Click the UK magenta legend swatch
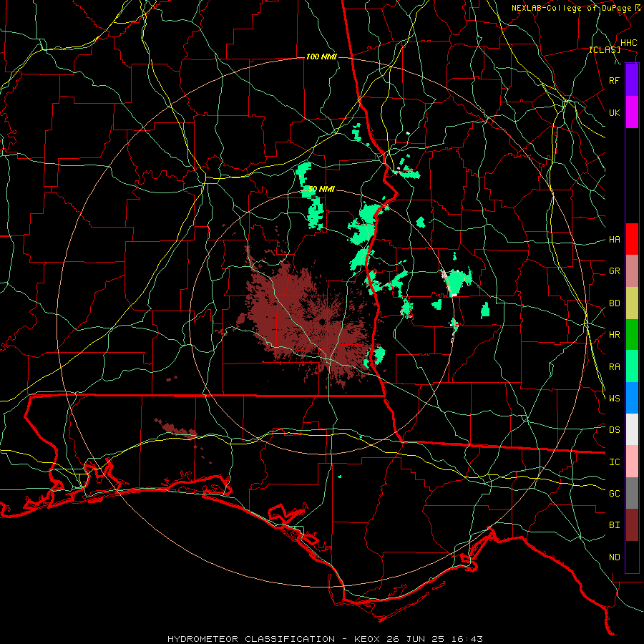Viewport: 644px width, 644px height. [x=632, y=112]
